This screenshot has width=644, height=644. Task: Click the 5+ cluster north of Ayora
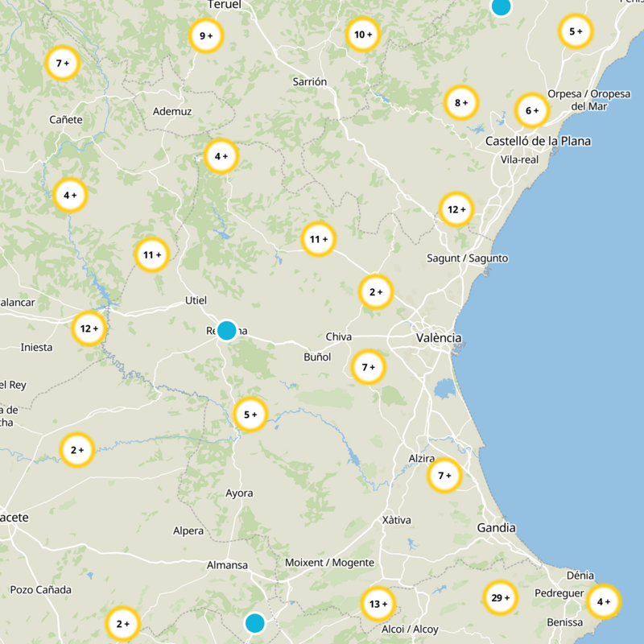coord(250,415)
